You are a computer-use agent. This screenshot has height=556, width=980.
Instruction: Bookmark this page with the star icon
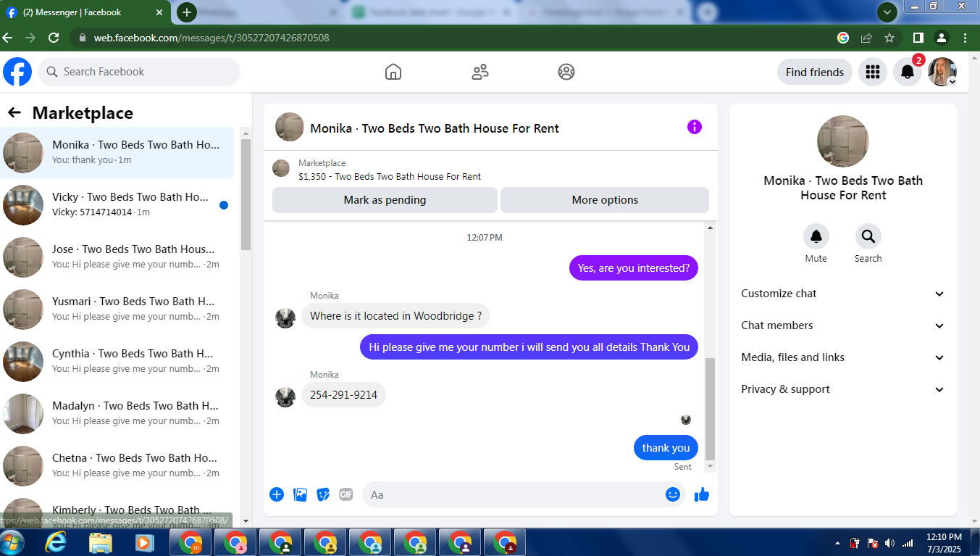point(889,38)
